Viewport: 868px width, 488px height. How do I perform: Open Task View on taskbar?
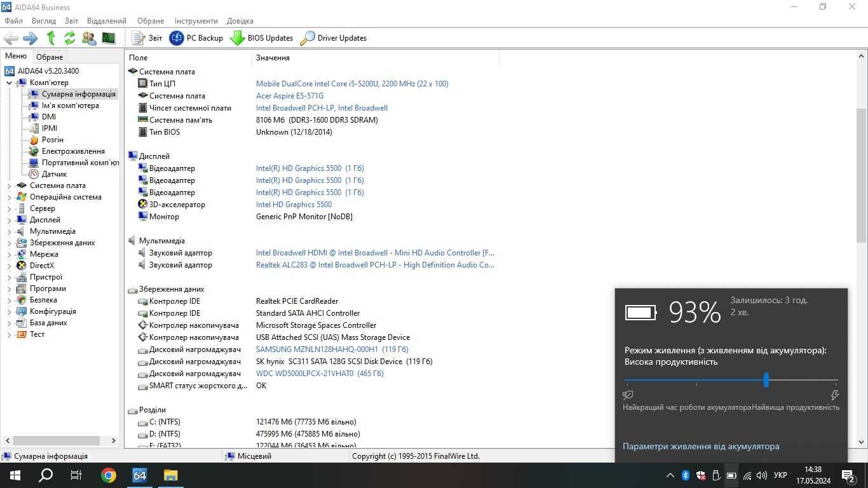click(76, 475)
